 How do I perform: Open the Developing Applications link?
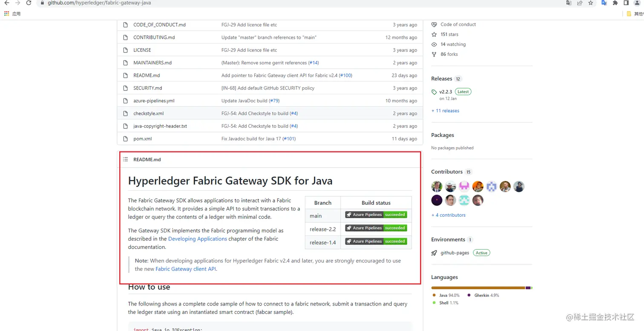pos(198,239)
